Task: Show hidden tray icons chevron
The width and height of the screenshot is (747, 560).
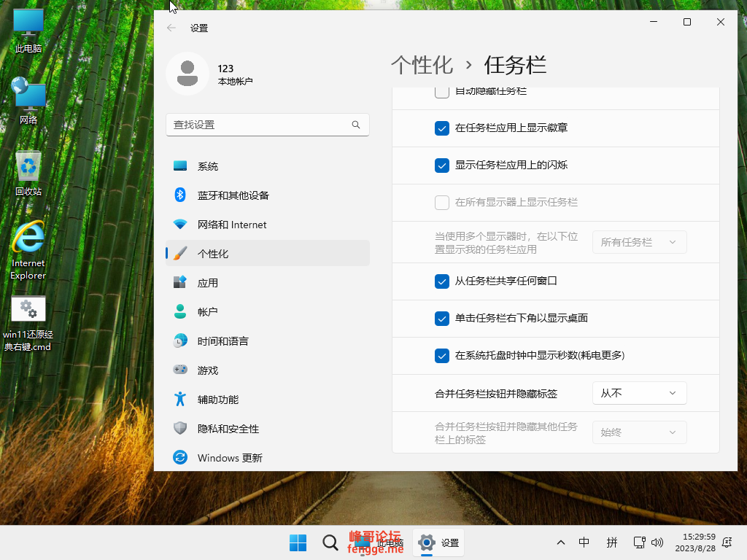Action: 561,542
